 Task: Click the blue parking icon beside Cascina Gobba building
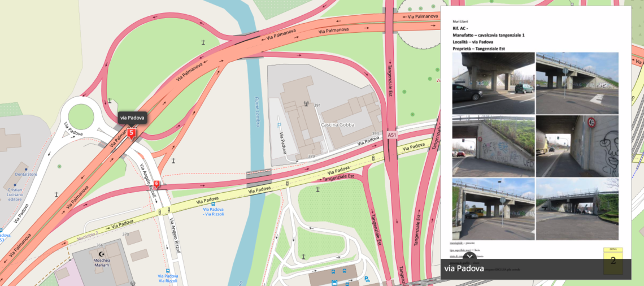279,124
